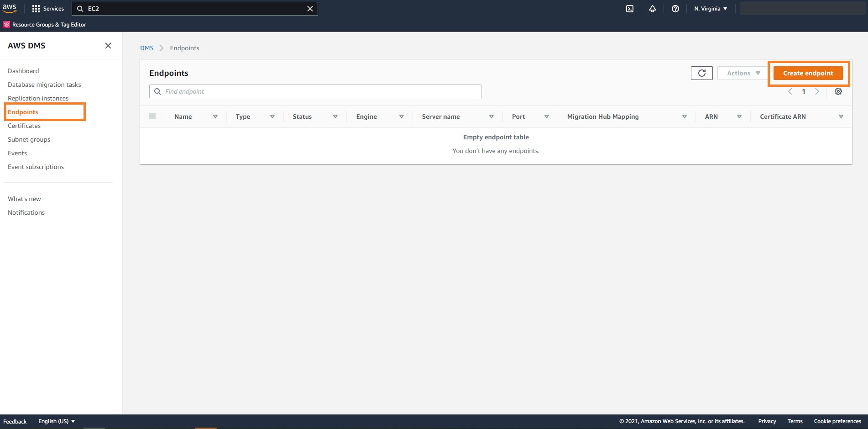Open table preferences gear

(x=838, y=91)
